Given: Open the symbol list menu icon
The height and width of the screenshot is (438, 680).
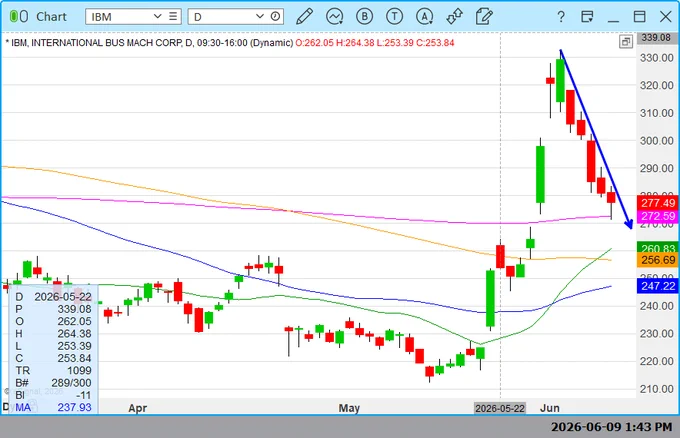Looking at the screenshot, I should (173, 16).
